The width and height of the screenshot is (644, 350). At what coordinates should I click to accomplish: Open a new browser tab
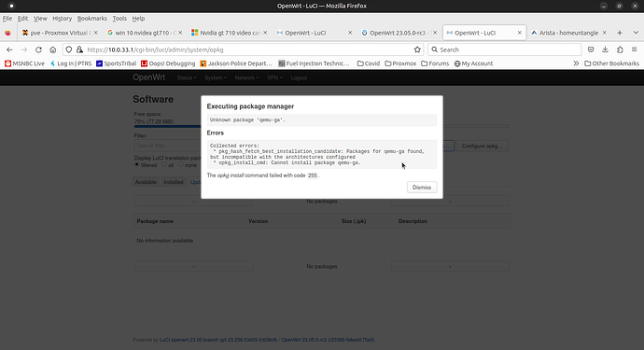coord(620,33)
